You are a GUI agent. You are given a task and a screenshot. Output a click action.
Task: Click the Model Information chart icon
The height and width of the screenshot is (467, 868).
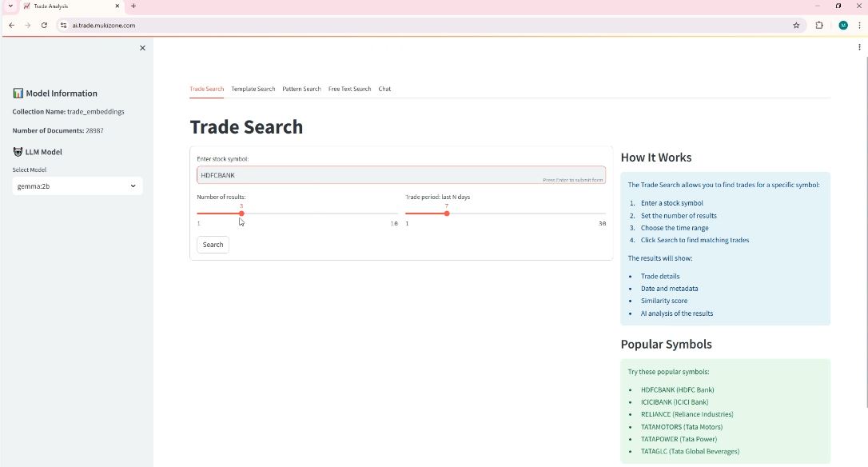point(18,93)
